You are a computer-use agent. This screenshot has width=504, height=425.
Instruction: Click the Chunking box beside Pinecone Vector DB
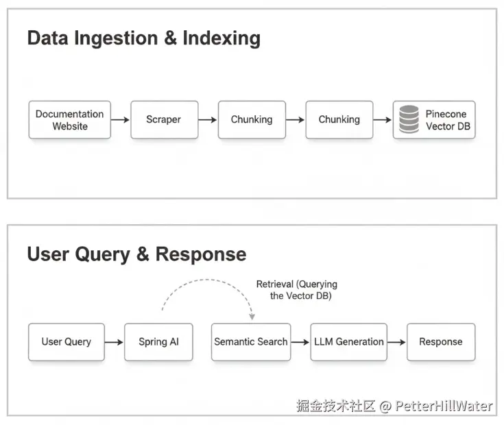click(339, 120)
